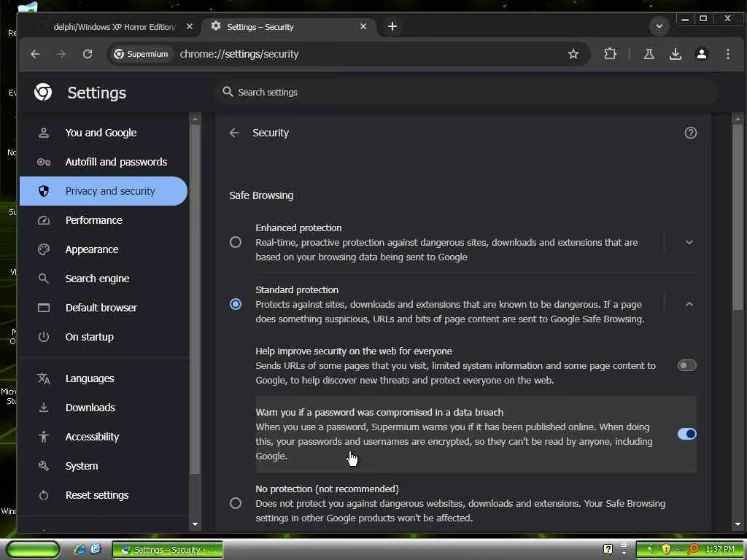Screen dimensions: 747x560
Task: Open the tab search dropdown arrow
Action: pos(659,26)
